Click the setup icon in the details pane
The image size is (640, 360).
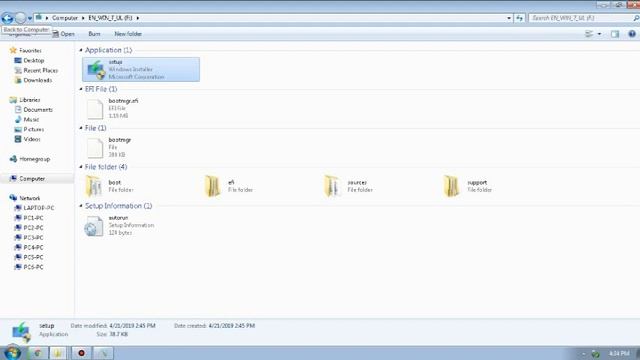point(21,331)
